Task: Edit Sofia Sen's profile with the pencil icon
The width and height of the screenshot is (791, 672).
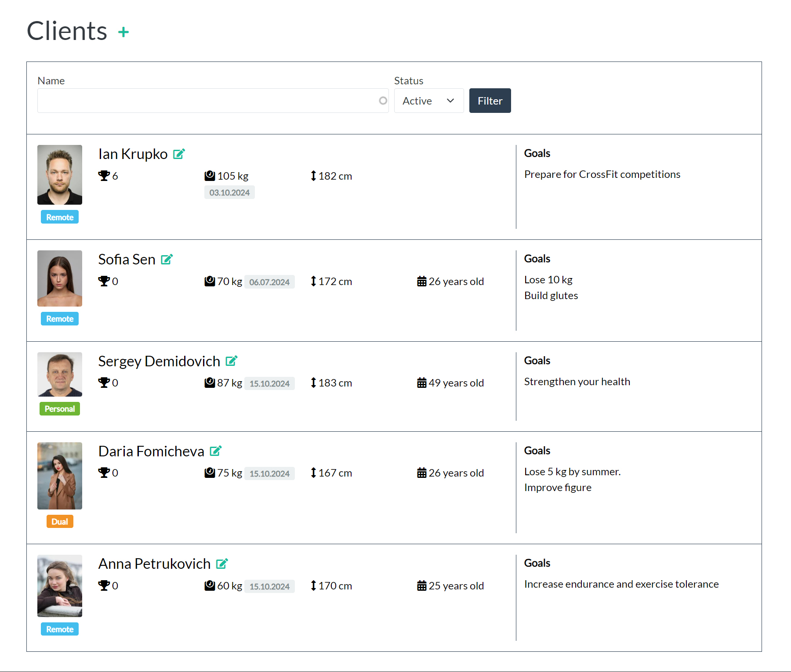Action: pyautogui.click(x=167, y=259)
